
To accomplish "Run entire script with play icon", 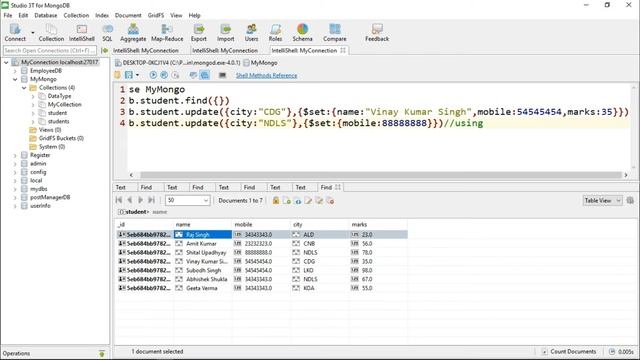I will click(153, 75).
